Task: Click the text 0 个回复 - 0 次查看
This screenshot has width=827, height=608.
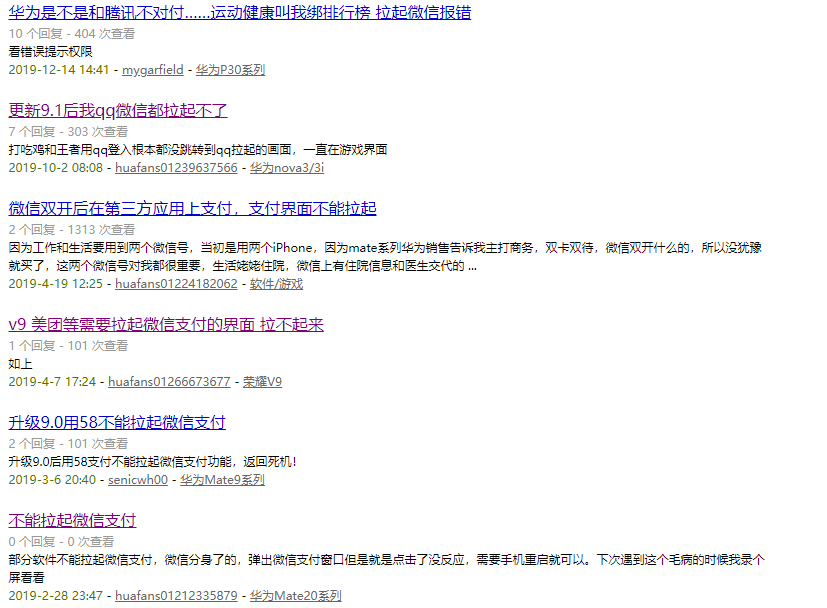Action: [61, 542]
